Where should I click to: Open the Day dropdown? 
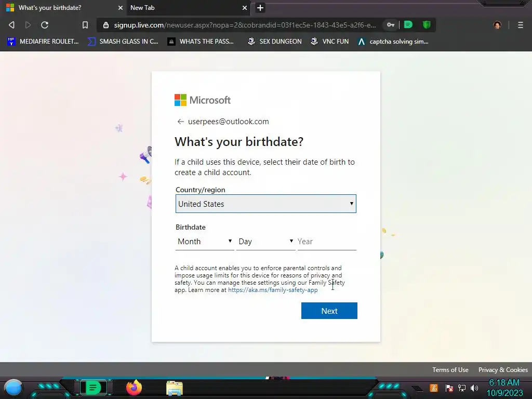point(265,242)
